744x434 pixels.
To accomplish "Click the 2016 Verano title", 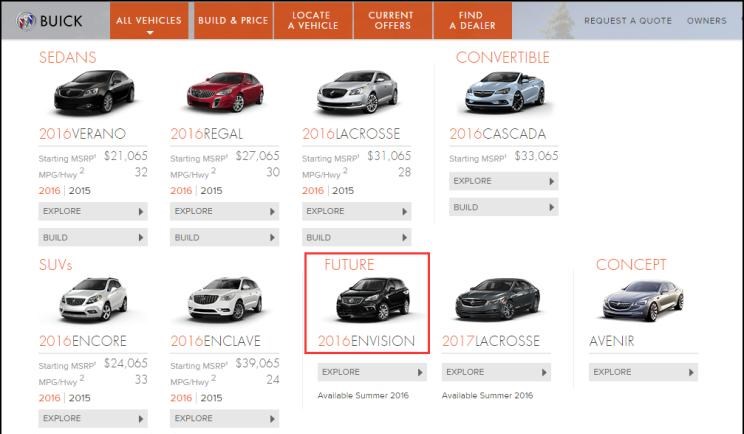I will click(x=83, y=134).
